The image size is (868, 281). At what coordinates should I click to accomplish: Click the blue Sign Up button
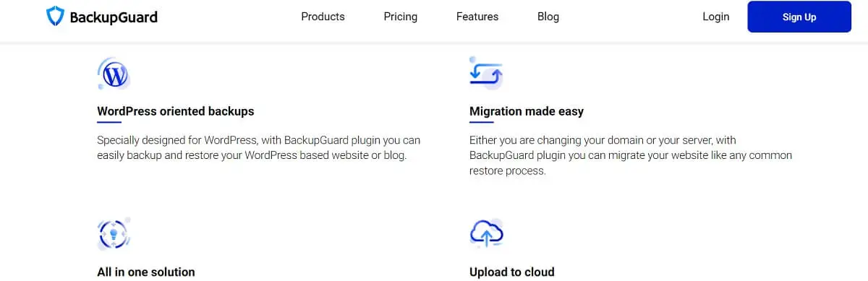click(799, 17)
